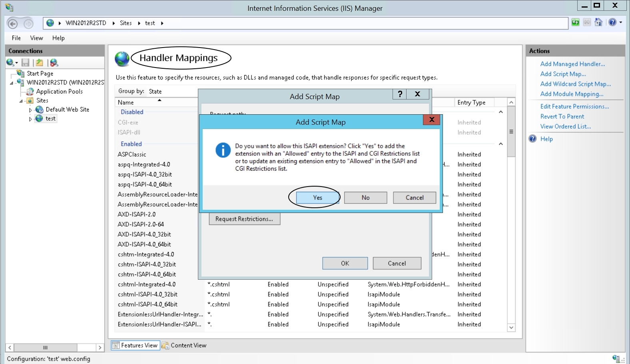
Task: Click the Revert To Parent link
Action: click(562, 116)
